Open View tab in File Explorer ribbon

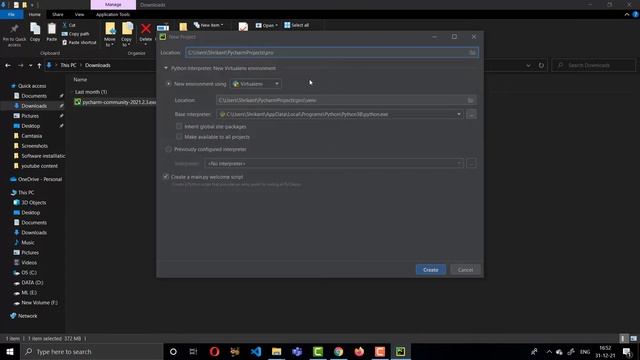79,14
